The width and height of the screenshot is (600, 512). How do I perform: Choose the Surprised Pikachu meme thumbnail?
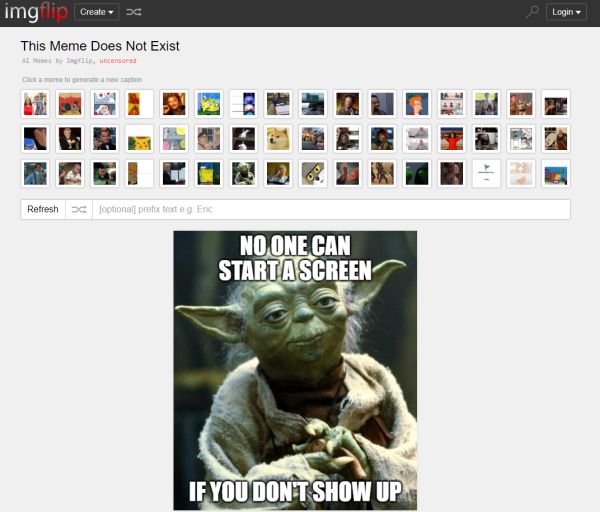139,139
